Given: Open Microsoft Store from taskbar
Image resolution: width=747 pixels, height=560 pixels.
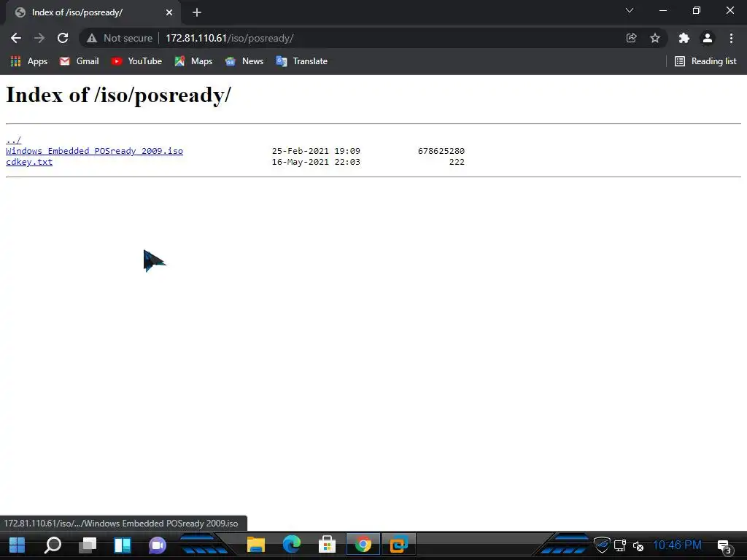Looking at the screenshot, I should (x=328, y=545).
